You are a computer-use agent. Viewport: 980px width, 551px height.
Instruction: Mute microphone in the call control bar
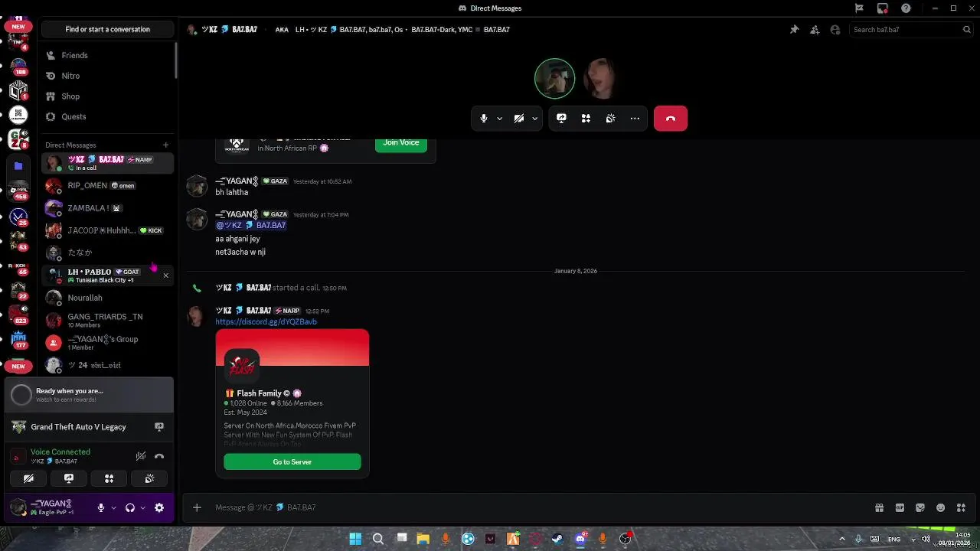pos(483,119)
